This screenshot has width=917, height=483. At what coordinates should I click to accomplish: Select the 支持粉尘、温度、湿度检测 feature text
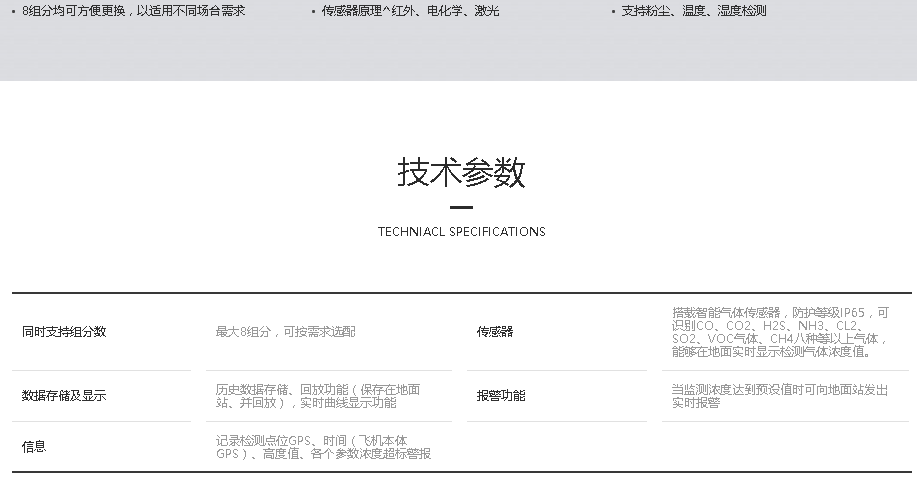[x=693, y=11]
